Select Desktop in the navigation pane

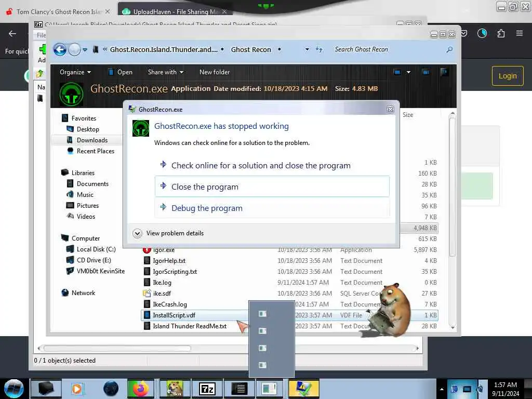[x=87, y=129]
